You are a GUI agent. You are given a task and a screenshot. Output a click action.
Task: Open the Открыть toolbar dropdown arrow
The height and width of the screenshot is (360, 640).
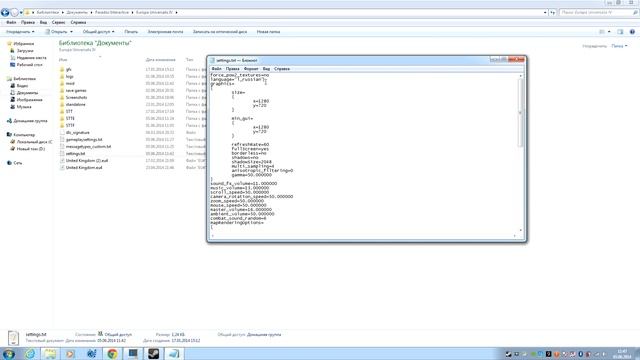tap(71, 31)
